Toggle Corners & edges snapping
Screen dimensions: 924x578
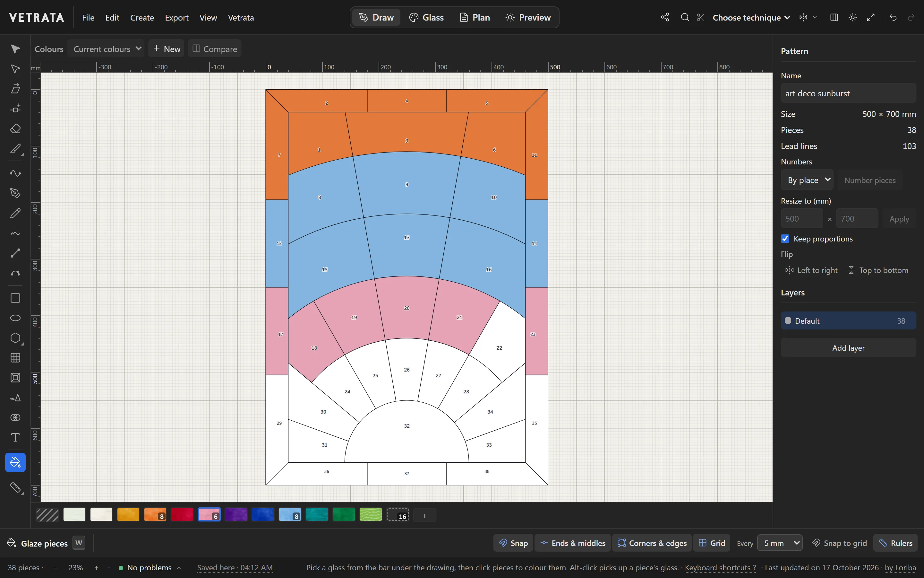pyautogui.click(x=652, y=543)
